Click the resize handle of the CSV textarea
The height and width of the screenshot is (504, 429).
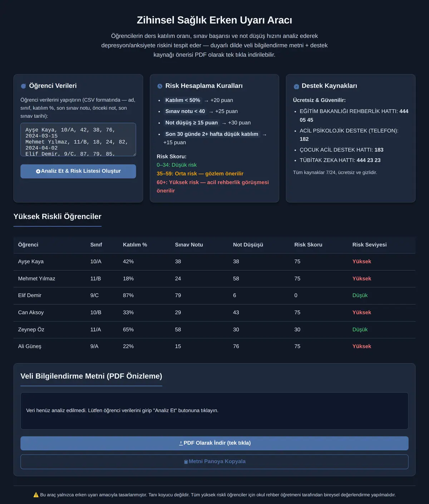134,154
